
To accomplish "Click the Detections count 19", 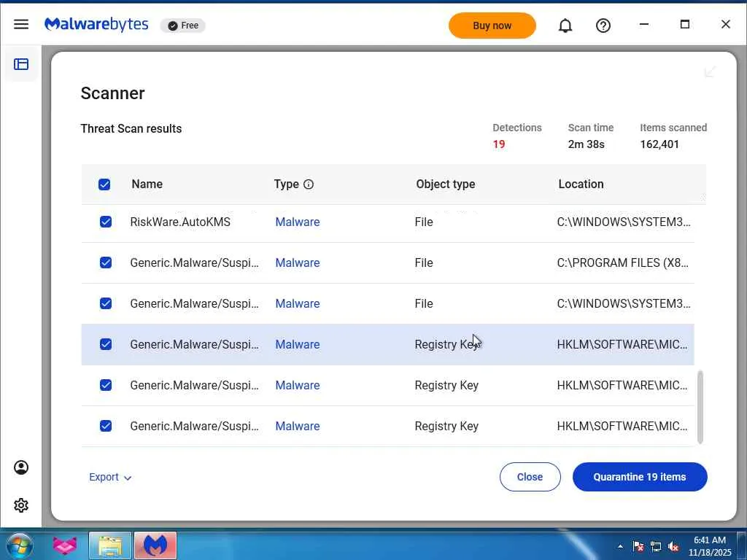I will (499, 144).
